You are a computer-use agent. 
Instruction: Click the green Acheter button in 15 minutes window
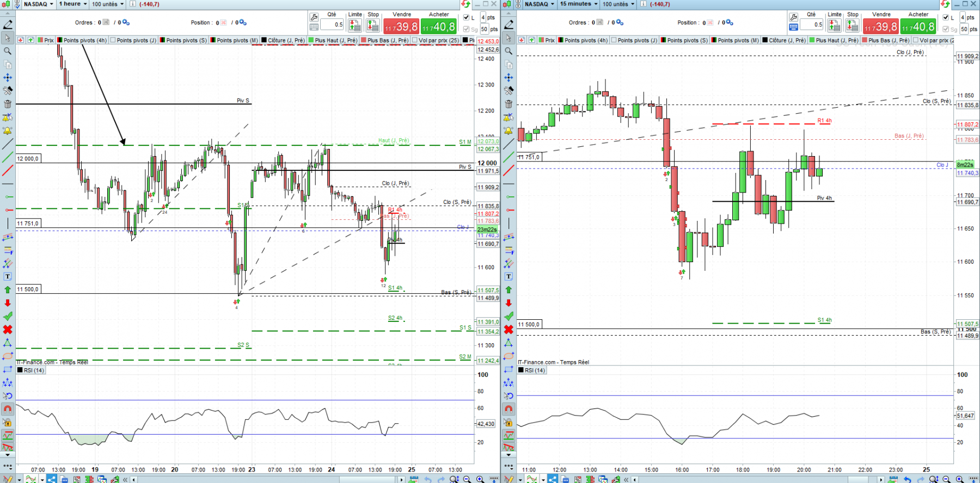[x=918, y=26]
